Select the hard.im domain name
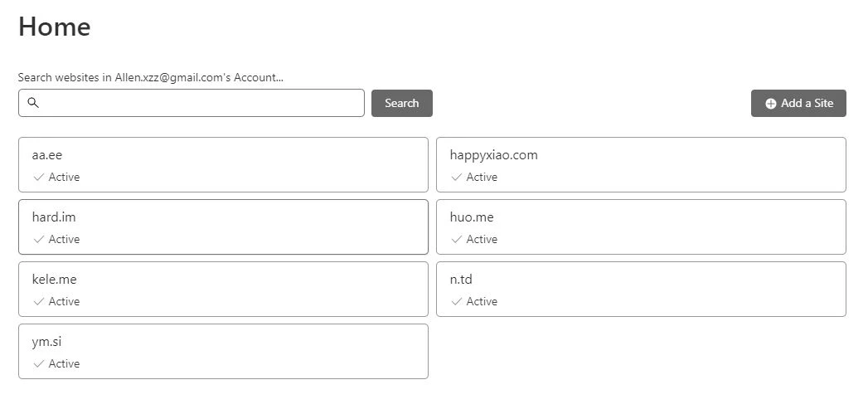The width and height of the screenshot is (868, 414). click(x=54, y=217)
